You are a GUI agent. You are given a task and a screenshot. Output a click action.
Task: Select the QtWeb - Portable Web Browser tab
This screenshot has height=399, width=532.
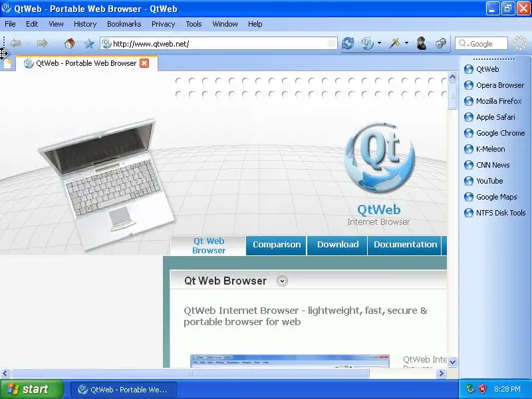click(x=86, y=63)
